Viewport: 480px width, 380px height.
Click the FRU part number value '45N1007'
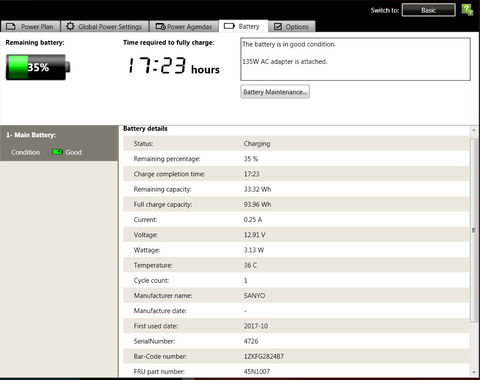pos(257,371)
